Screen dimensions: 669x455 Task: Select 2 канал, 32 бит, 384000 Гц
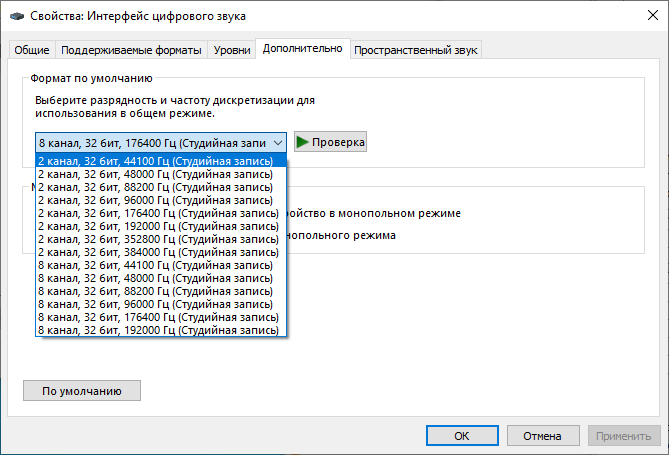tap(161, 252)
